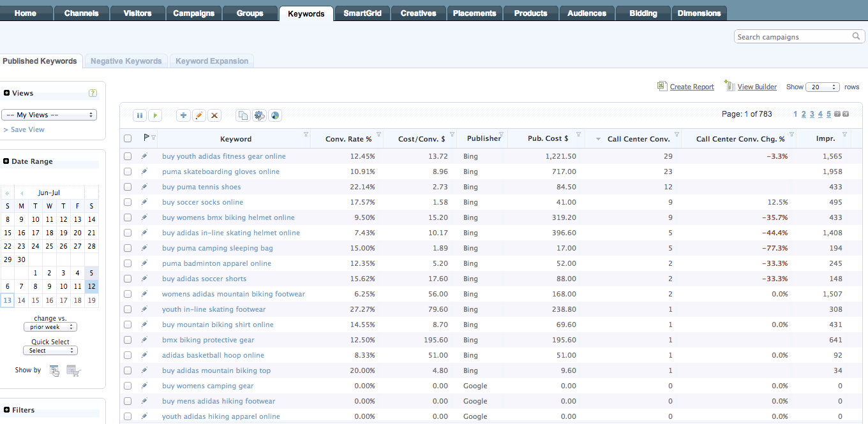Edit selected keyword with the pencil toolbar icon
This screenshot has height=424, width=868.
[199, 115]
